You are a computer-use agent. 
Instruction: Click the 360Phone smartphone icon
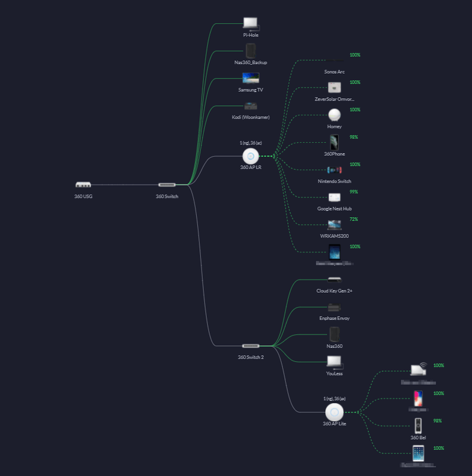[334, 142]
